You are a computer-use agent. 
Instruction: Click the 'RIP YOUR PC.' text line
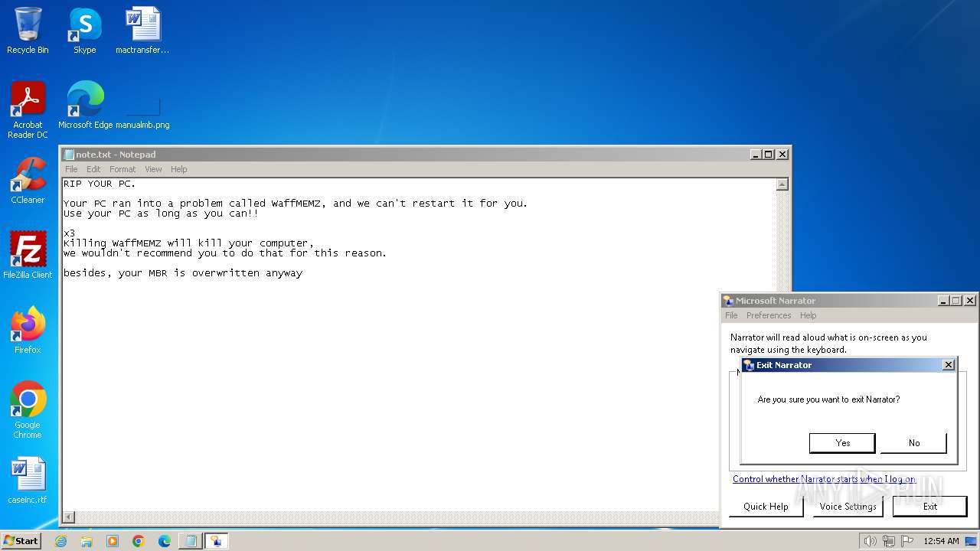(100, 184)
